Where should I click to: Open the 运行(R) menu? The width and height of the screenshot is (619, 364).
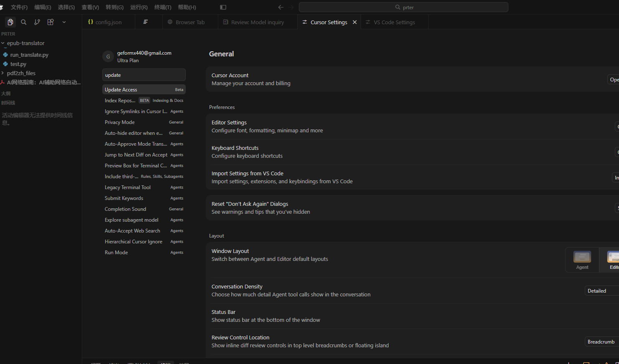pyautogui.click(x=139, y=7)
